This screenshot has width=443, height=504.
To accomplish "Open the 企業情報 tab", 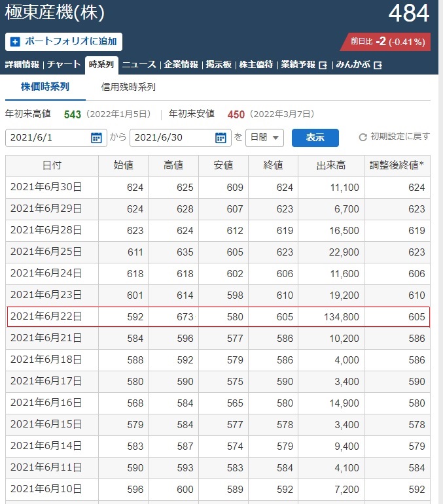I will click(x=181, y=65).
